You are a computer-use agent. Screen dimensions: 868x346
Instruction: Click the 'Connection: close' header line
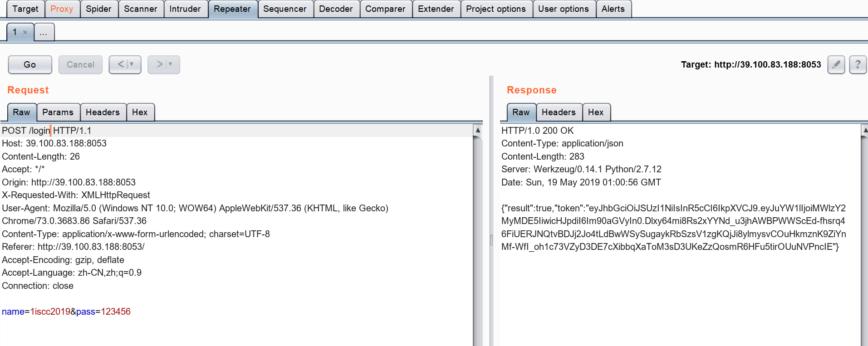click(x=38, y=286)
